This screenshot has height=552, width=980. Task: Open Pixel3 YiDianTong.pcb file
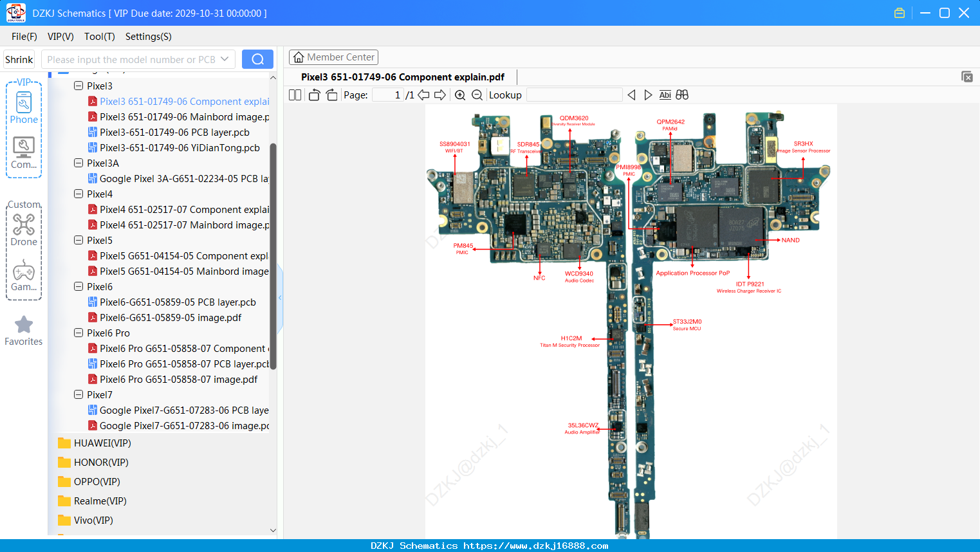(x=174, y=148)
